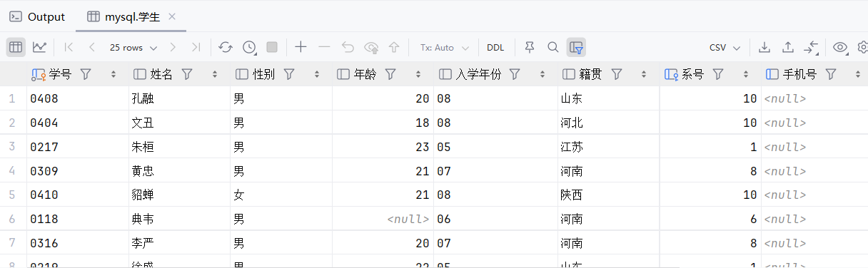This screenshot has width=868, height=268.
Task: Open the 25 rows page size dropdown
Action: click(x=133, y=47)
